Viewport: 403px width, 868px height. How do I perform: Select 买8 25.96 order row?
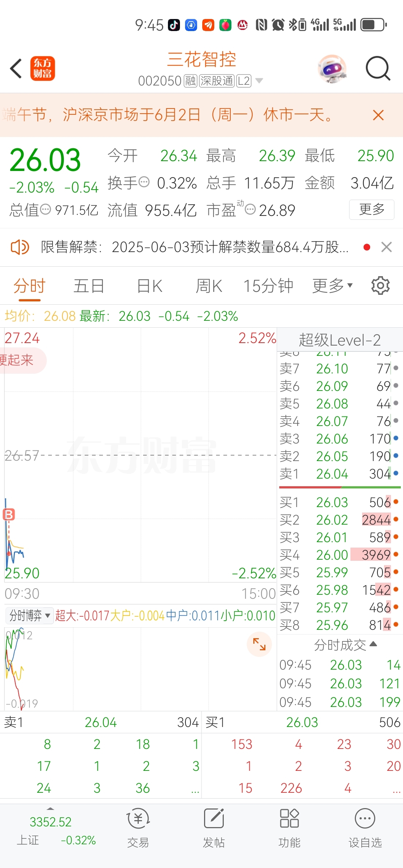(340, 625)
